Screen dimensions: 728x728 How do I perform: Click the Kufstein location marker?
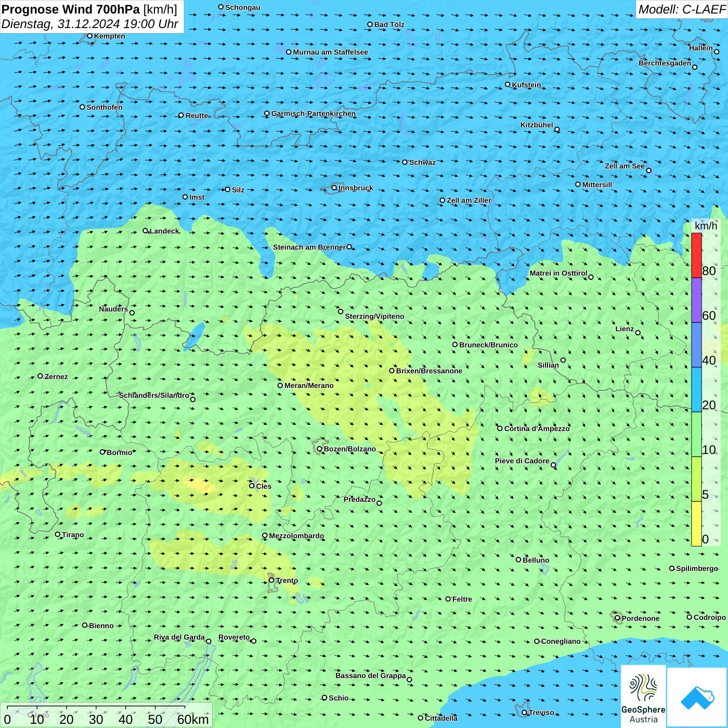pos(508,84)
